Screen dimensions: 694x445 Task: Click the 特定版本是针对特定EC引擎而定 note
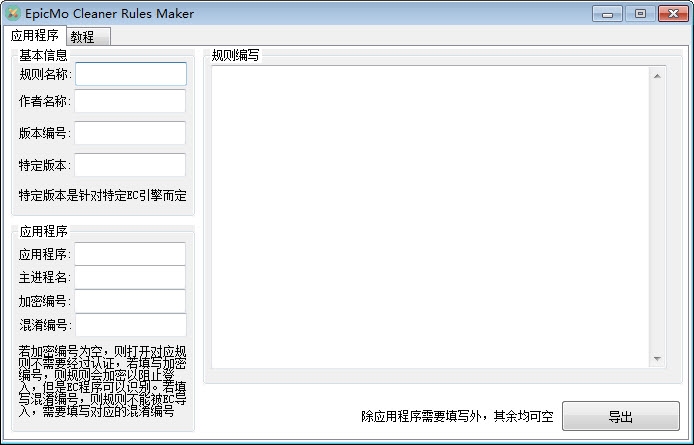(103, 195)
